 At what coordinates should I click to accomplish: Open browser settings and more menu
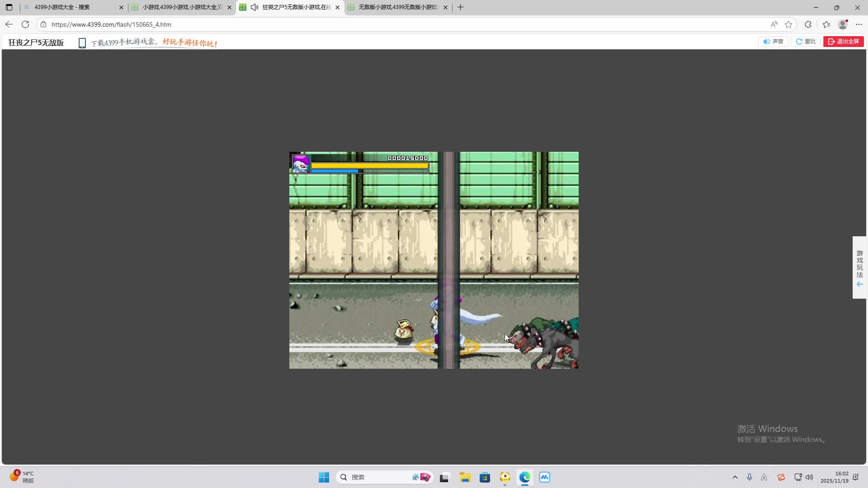[x=859, y=24]
